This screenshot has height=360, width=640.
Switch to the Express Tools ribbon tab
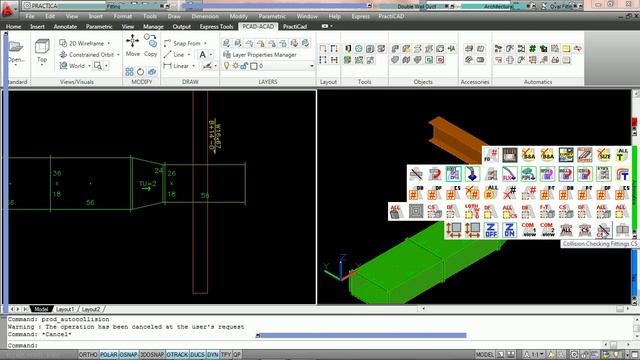point(216,27)
